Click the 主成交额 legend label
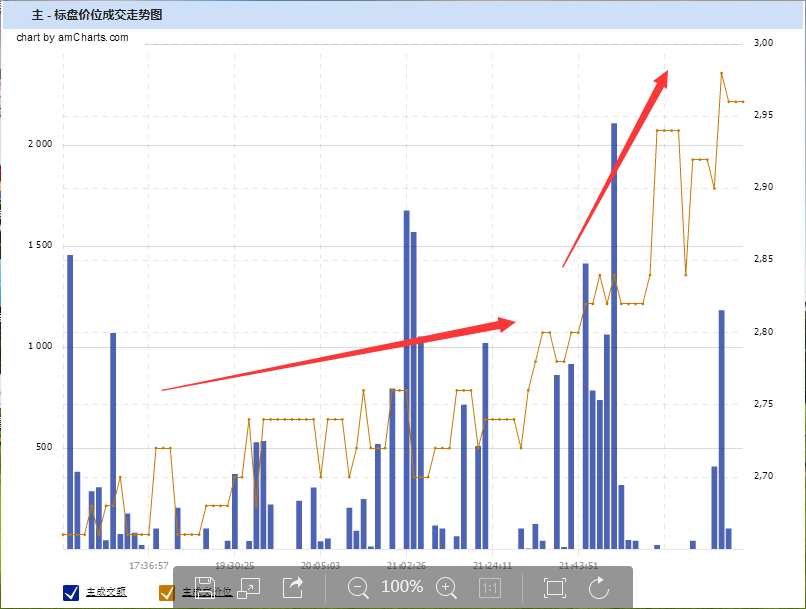 pos(106,592)
